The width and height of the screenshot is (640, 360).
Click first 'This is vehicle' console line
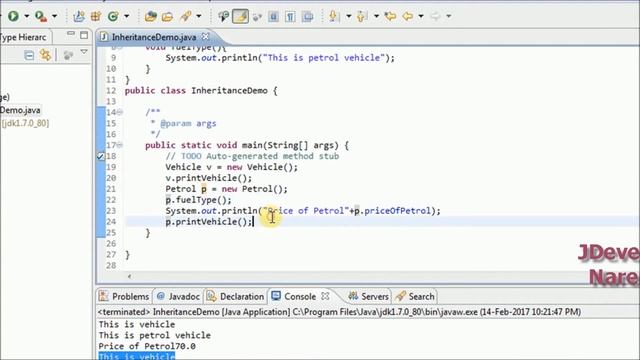click(x=137, y=324)
